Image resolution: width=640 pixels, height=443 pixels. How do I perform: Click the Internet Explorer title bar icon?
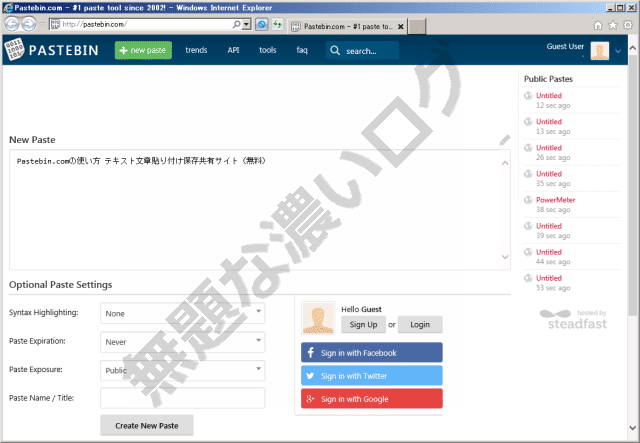[8, 7]
